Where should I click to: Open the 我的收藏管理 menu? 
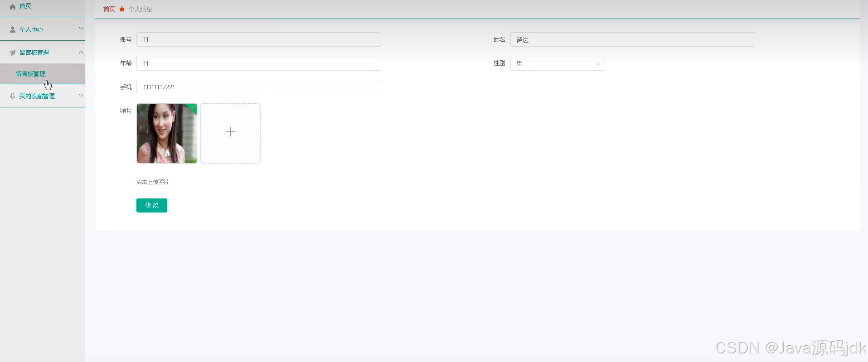click(43, 96)
